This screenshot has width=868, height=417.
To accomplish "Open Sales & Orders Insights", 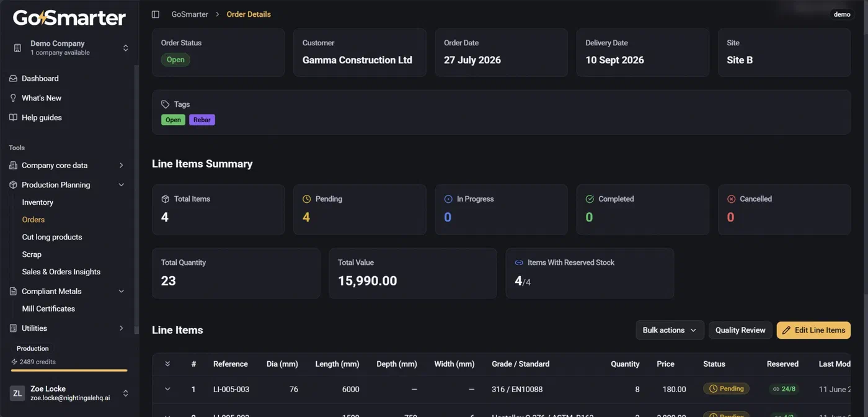I will [x=61, y=272].
